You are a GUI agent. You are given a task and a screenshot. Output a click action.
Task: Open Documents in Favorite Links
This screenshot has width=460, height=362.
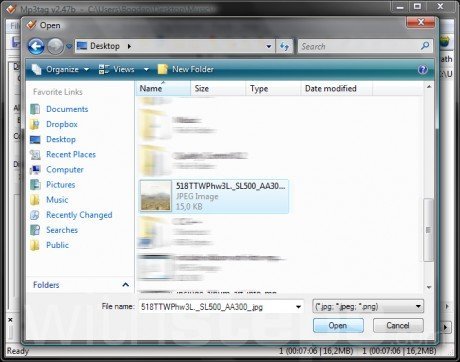67,109
